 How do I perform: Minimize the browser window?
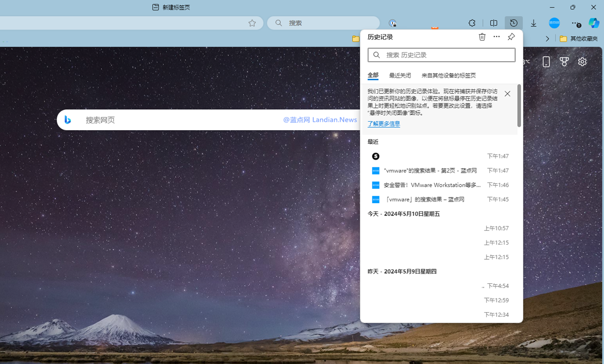(x=552, y=7)
